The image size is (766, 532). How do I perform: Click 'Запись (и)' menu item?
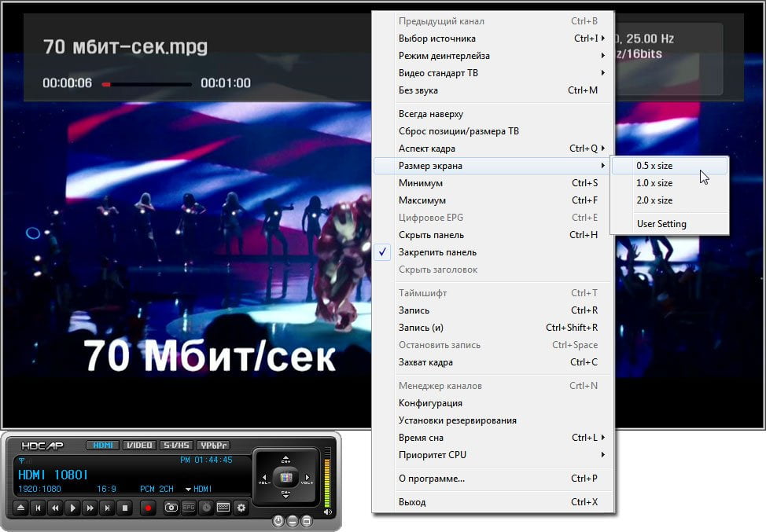[x=493, y=328]
